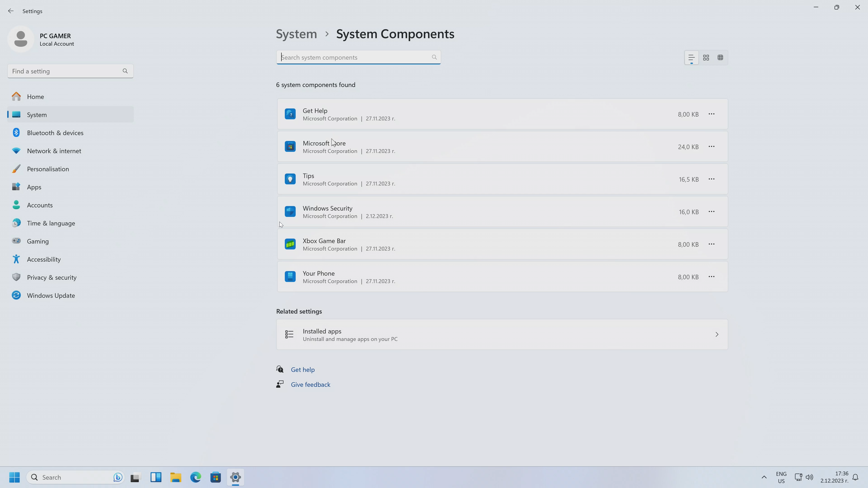Viewport: 868px width, 488px height.
Task: Open ENG US language switcher
Action: click(781, 477)
